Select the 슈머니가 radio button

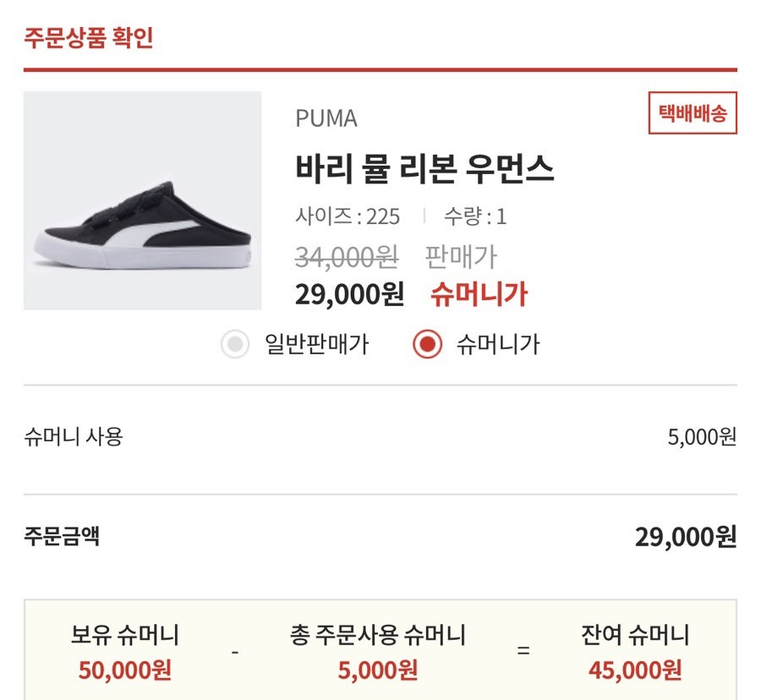[x=428, y=345]
